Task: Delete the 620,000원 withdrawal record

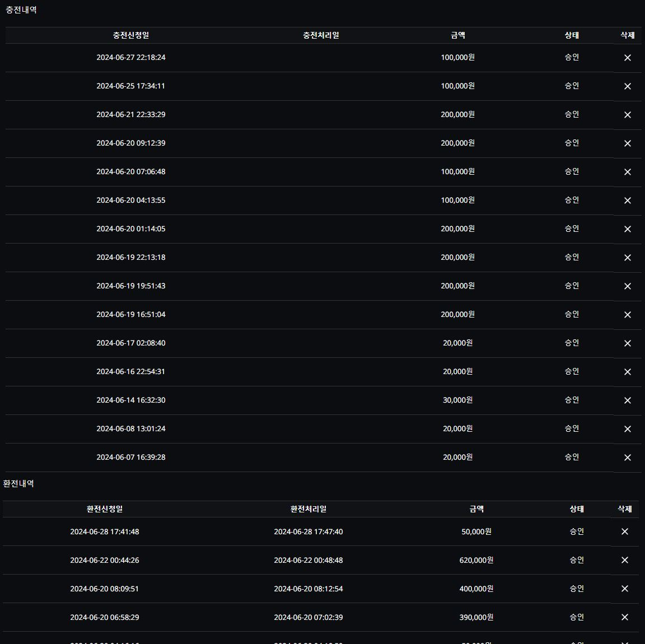Action: coord(625,560)
